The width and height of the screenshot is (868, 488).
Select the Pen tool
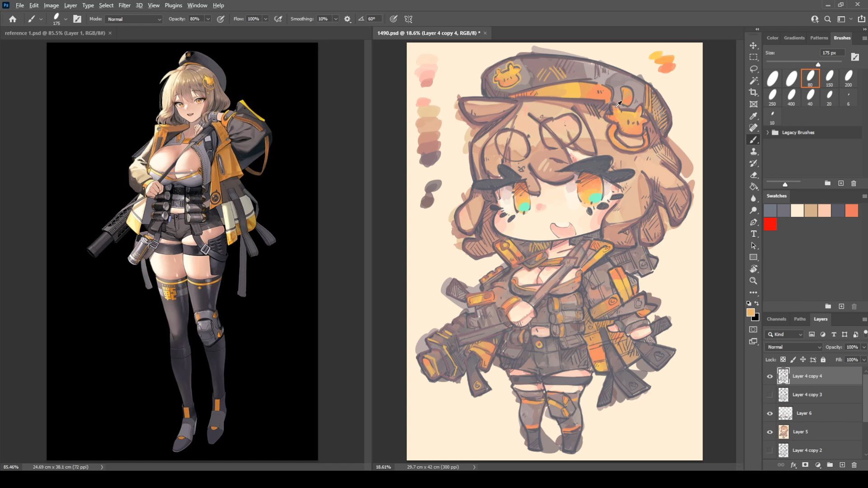click(753, 222)
